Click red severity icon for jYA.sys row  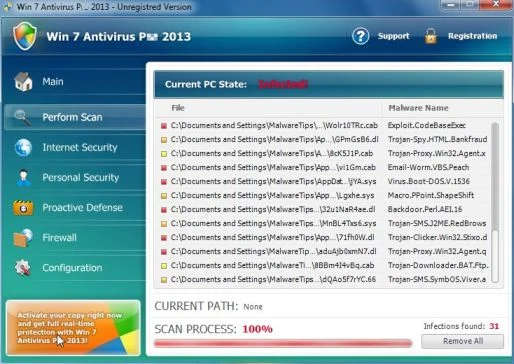(164, 182)
